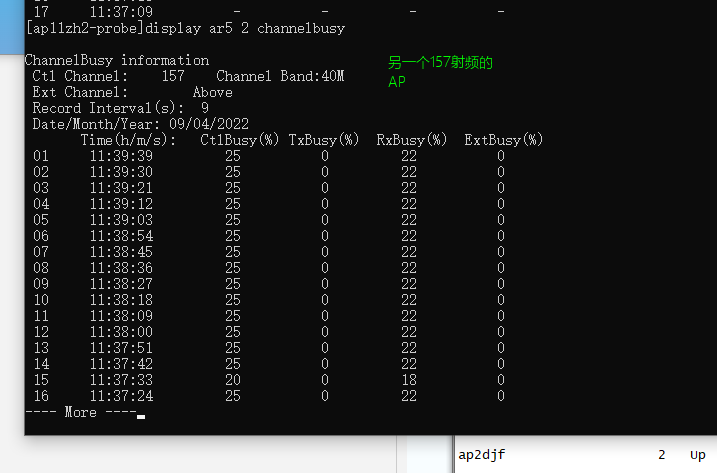Click the 'Channel Band:40M' text
717x473 pixels.
280,76
